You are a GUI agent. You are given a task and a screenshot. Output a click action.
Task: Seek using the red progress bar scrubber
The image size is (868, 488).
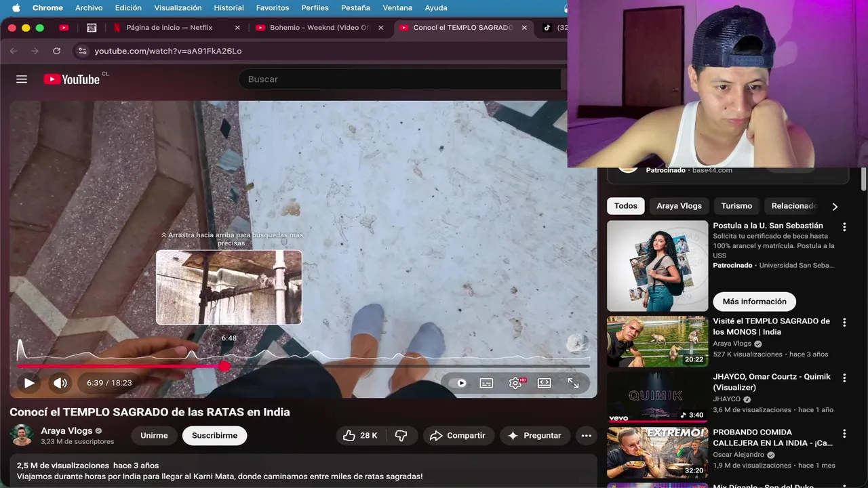224,366
